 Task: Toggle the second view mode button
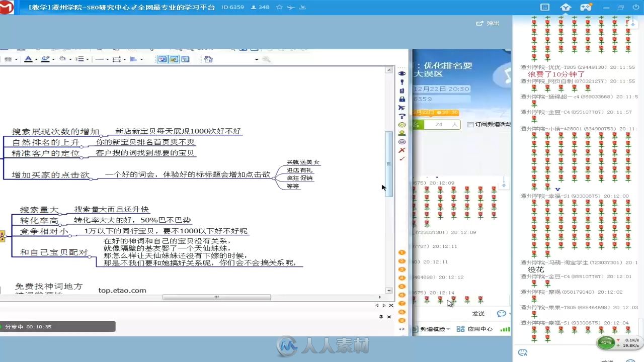click(174, 59)
